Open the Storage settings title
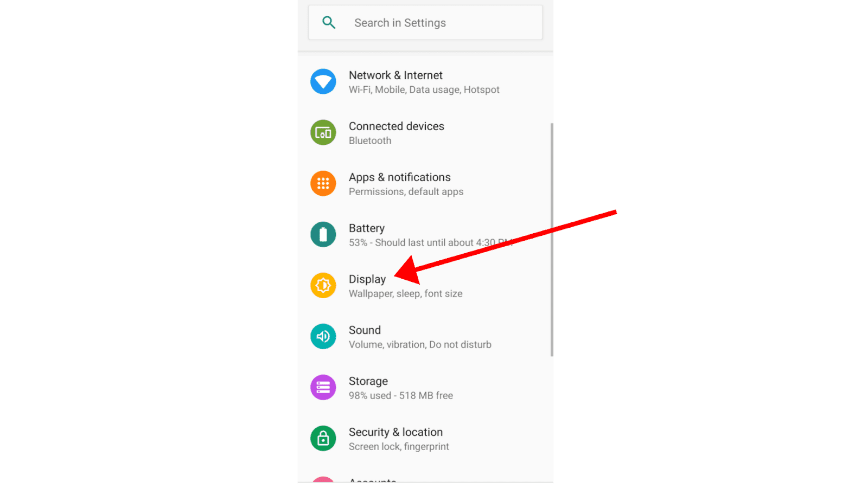The height and width of the screenshot is (488, 868). pos(368,381)
